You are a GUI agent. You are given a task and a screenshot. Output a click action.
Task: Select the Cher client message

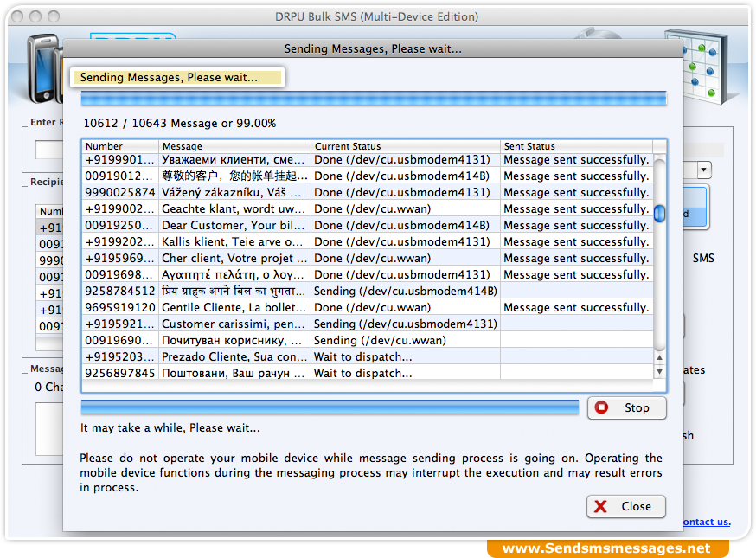pyautogui.click(x=234, y=258)
